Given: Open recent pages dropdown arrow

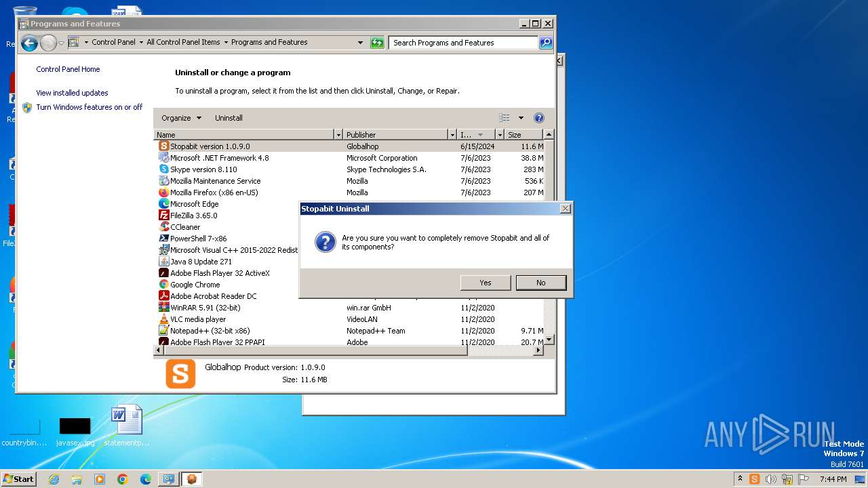Looking at the screenshot, I should [x=61, y=43].
